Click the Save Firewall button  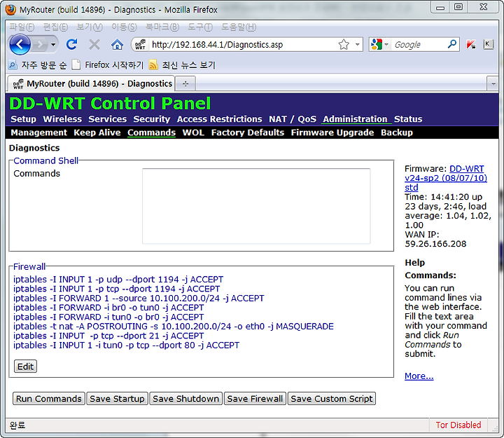255,399
